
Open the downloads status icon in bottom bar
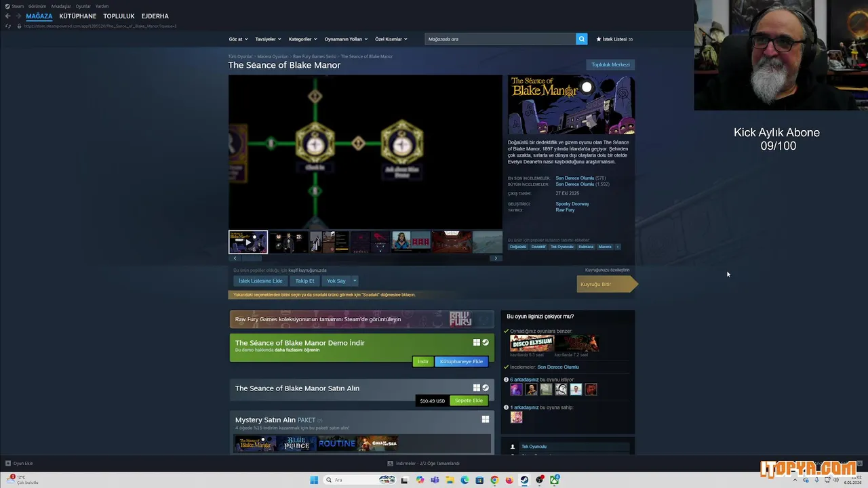click(390, 464)
